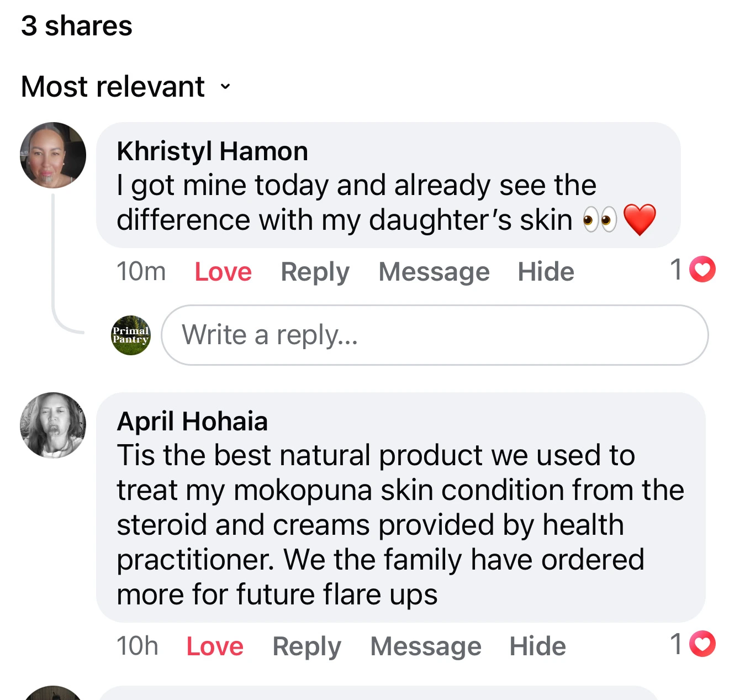Viewport: 729px width, 700px height.
Task: Click the 10m timestamp on Khristyl's comment
Action: tap(141, 271)
